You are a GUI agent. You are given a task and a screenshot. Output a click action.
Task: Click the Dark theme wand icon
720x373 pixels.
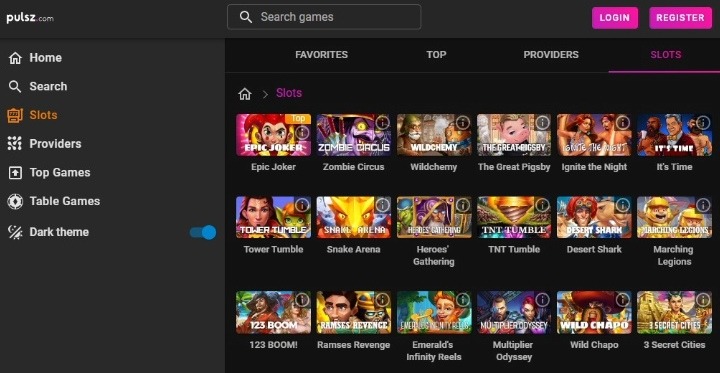pos(15,232)
